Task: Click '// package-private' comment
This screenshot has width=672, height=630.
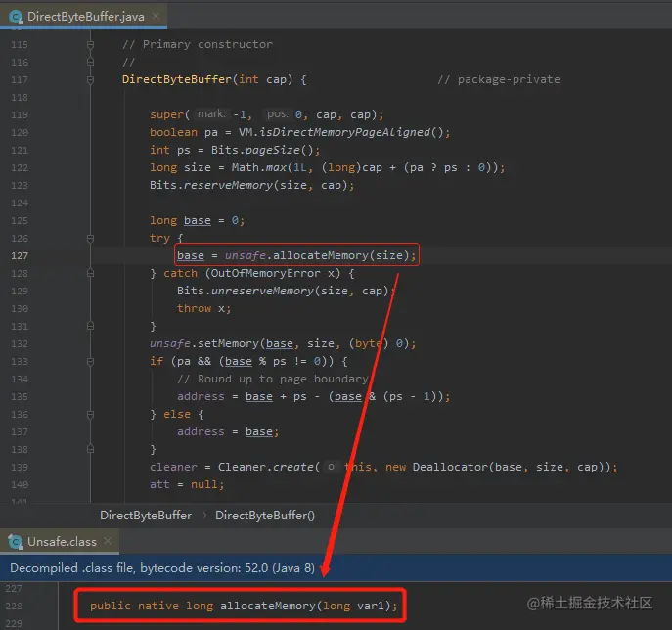Action: (x=499, y=79)
